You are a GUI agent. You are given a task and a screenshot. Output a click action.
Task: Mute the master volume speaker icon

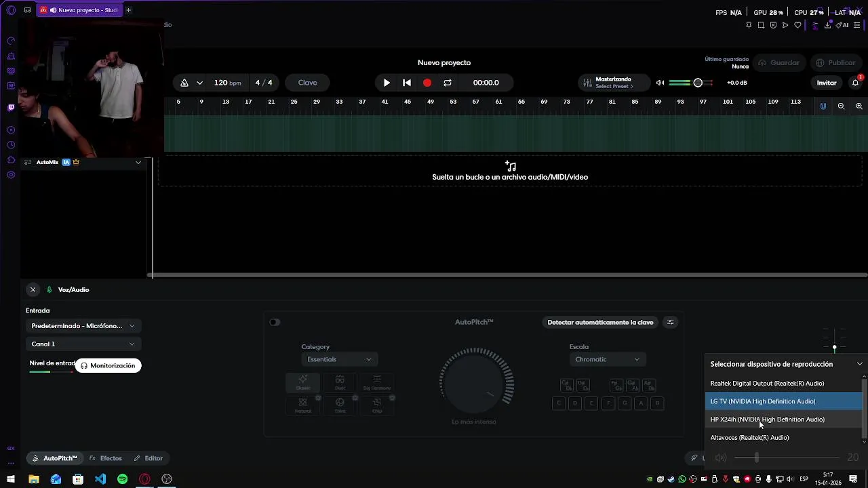pyautogui.click(x=660, y=83)
